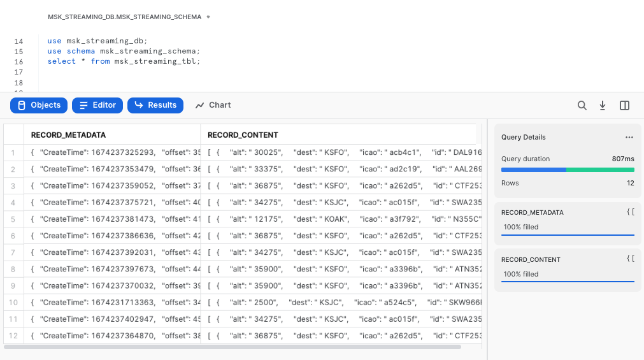Screen dimensions: 644x360
Task: Select row 5 with dest KOAK
Action: (344, 219)
